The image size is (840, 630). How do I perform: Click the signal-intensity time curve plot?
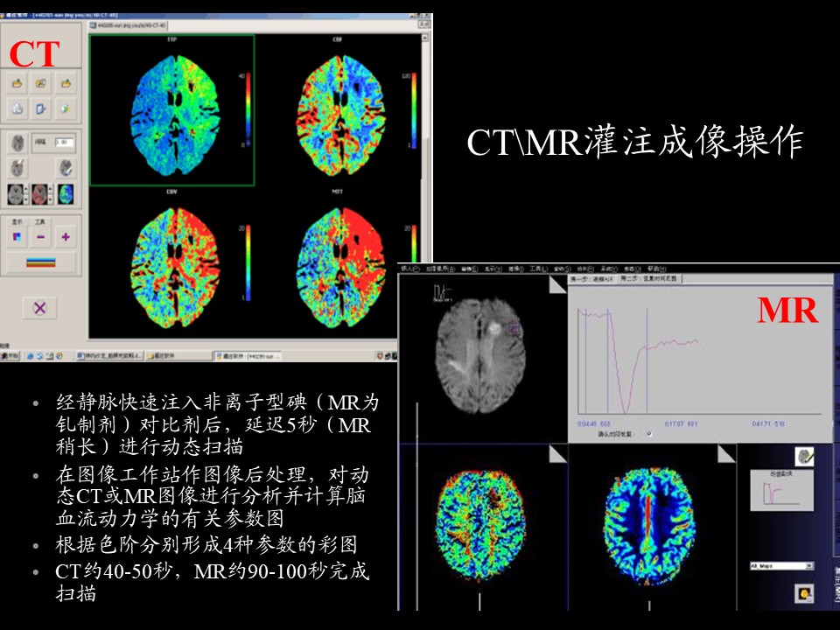(699, 361)
